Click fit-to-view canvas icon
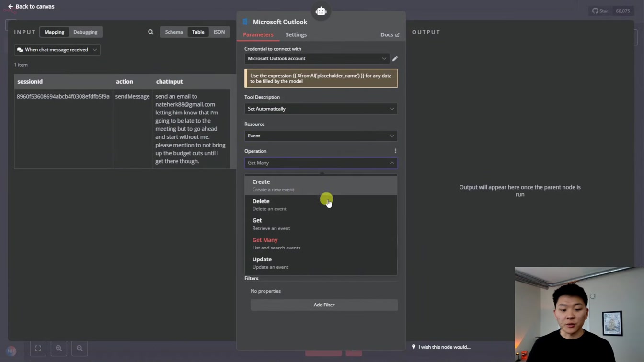 pos(38,349)
